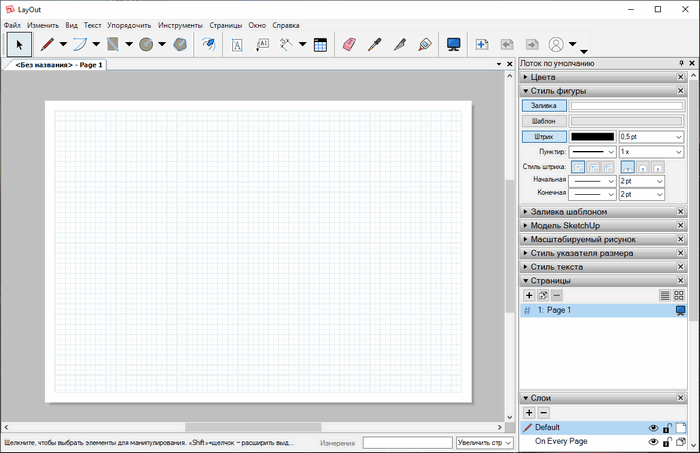700x453 pixels.
Task: Open the Упорядочить menu
Action: tap(130, 24)
